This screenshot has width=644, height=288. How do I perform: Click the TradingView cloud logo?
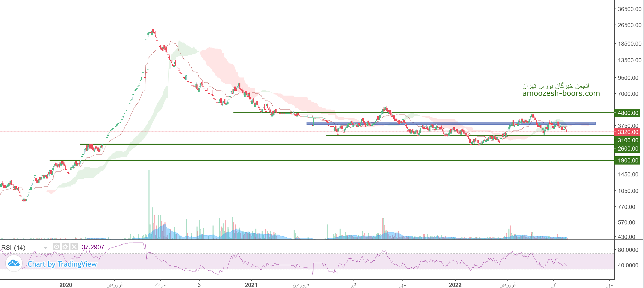pos(14,263)
